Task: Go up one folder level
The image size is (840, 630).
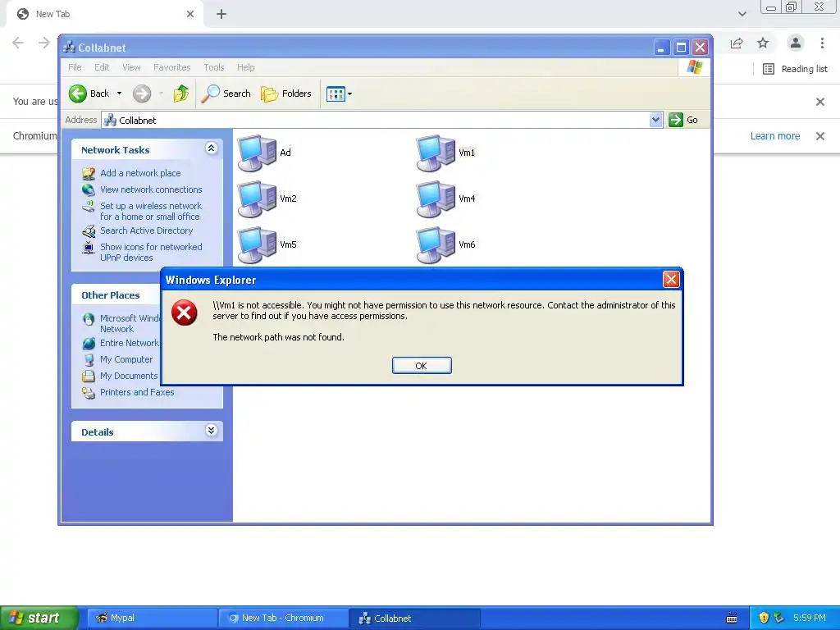Action: 181,94
